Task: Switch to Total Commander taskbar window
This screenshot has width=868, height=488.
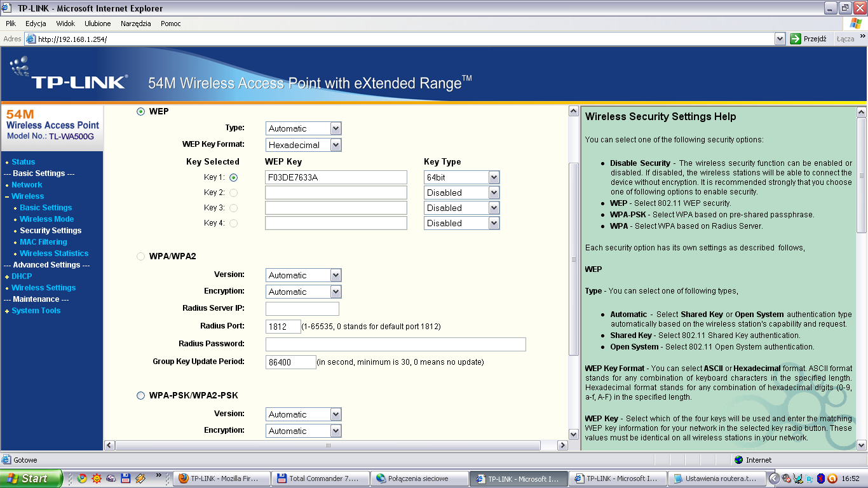Action: point(320,478)
